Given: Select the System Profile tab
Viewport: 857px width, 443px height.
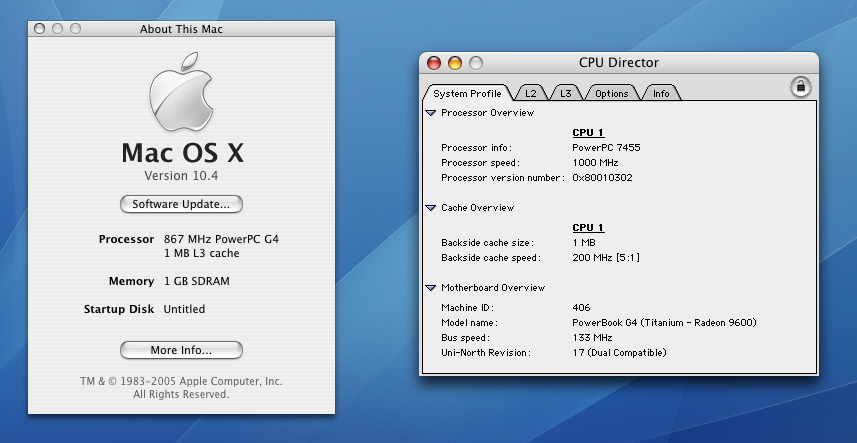Looking at the screenshot, I should pos(467,93).
